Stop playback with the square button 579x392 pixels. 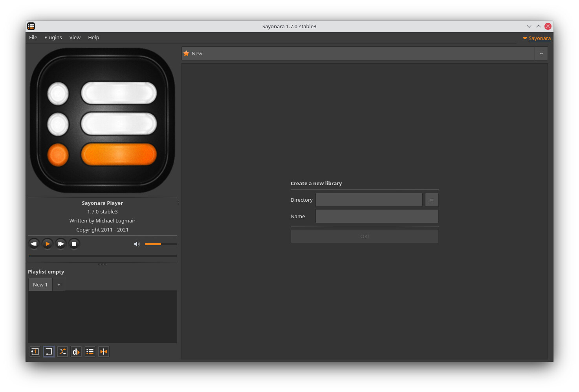[x=74, y=244]
